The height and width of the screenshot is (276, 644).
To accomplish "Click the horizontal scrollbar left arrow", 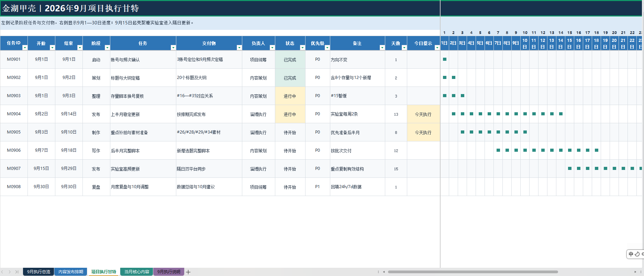I will pos(384,272).
